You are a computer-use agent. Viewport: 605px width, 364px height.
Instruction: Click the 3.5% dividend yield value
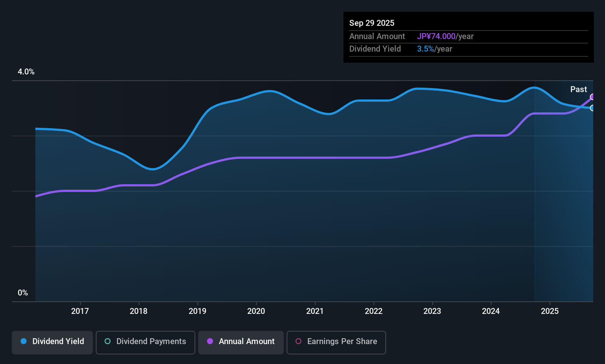pos(426,49)
